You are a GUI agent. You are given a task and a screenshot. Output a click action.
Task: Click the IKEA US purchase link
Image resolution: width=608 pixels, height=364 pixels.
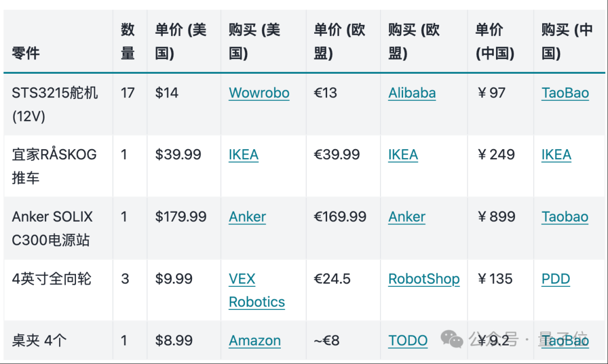pyautogui.click(x=243, y=155)
